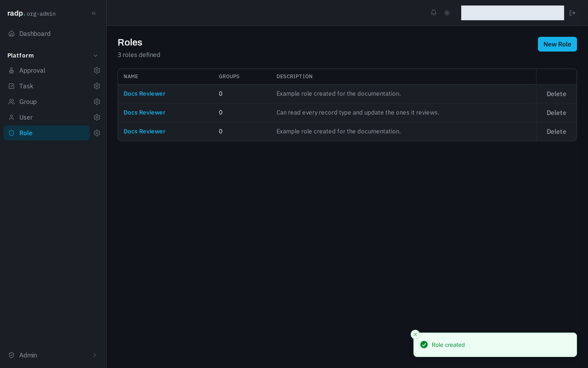Click the DESCRIPTION column header
588x368 pixels.
tap(294, 77)
